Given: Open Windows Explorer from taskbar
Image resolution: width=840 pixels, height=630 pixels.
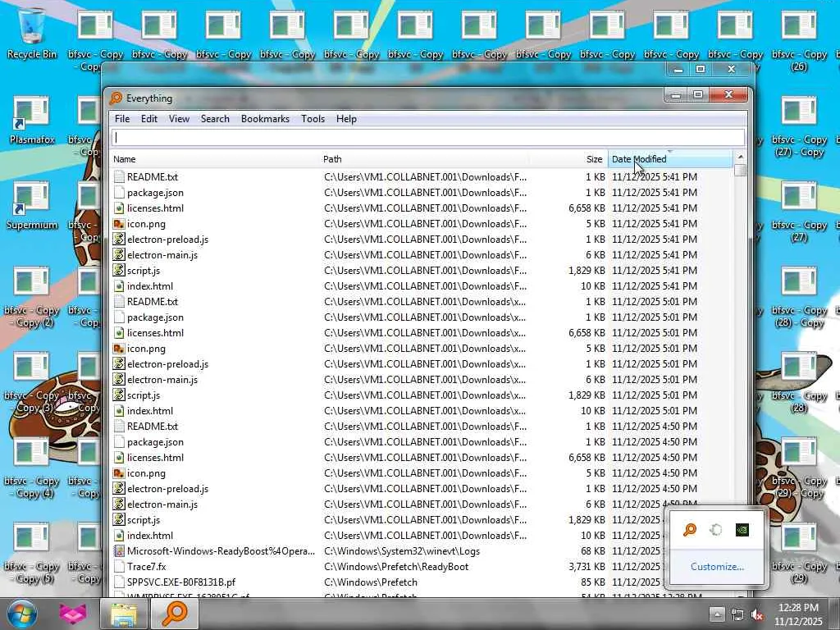Looking at the screenshot, I should [124, 614].
